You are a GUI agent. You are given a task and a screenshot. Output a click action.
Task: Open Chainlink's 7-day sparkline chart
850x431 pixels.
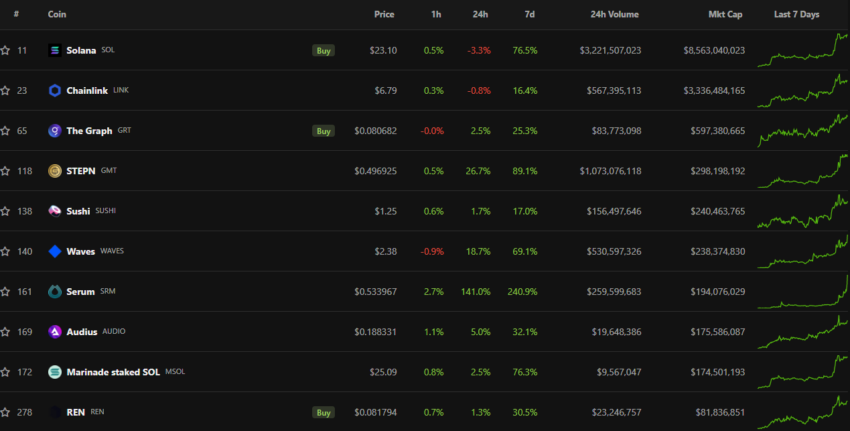[803, 91]
